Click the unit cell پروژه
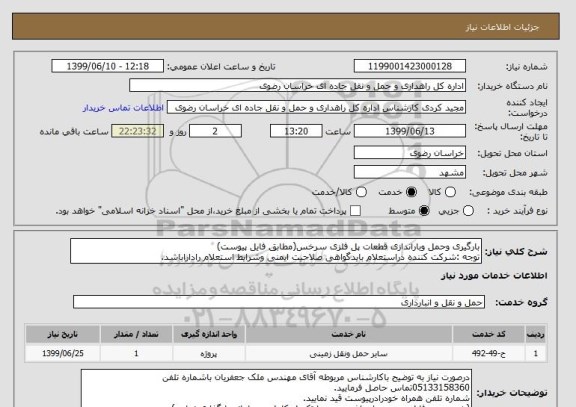Screen dimensions: 576x407 [209, 354]
